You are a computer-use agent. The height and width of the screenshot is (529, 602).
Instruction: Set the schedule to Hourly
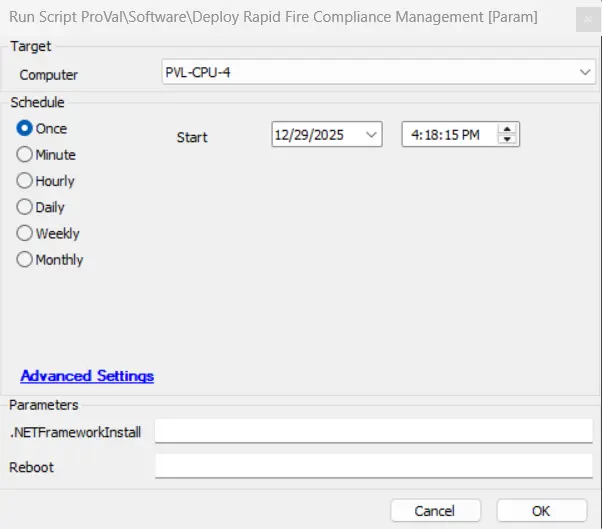coord(25,181)
